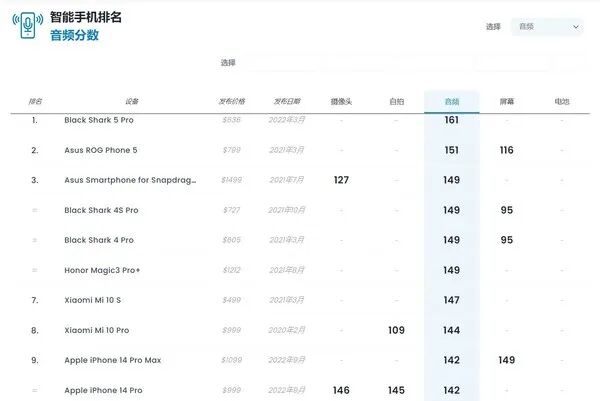
Task: Click the smartphone microphone audio icon
Action: pyautogui.click(x=28, y=25)
